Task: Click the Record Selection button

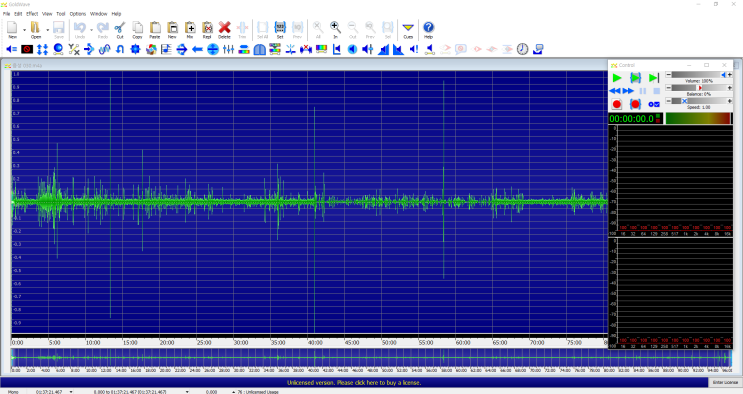Action: pyautogui.click(x=635, y=104)
